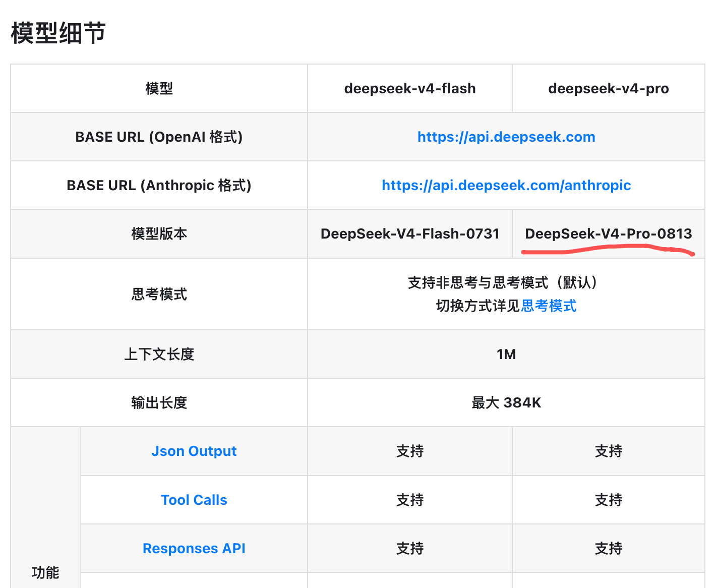This screenshot has width=716, height=588.
Task: Select the 1M context length value
Action: [506, 355]
